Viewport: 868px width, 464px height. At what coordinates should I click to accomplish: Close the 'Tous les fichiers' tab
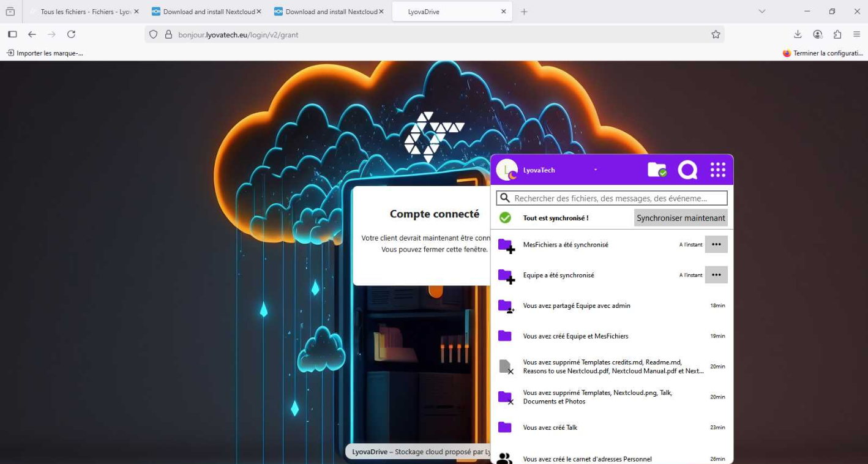pos(136,12)
